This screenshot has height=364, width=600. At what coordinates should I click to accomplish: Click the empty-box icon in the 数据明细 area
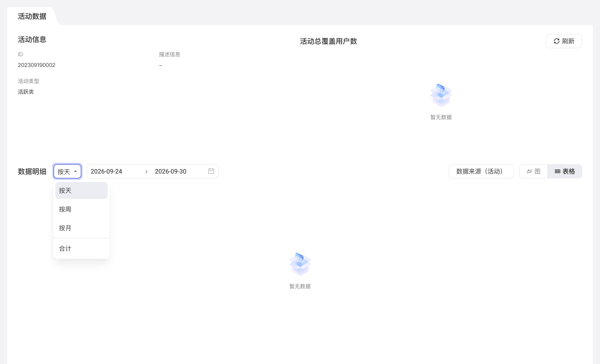tap(300, 264)
